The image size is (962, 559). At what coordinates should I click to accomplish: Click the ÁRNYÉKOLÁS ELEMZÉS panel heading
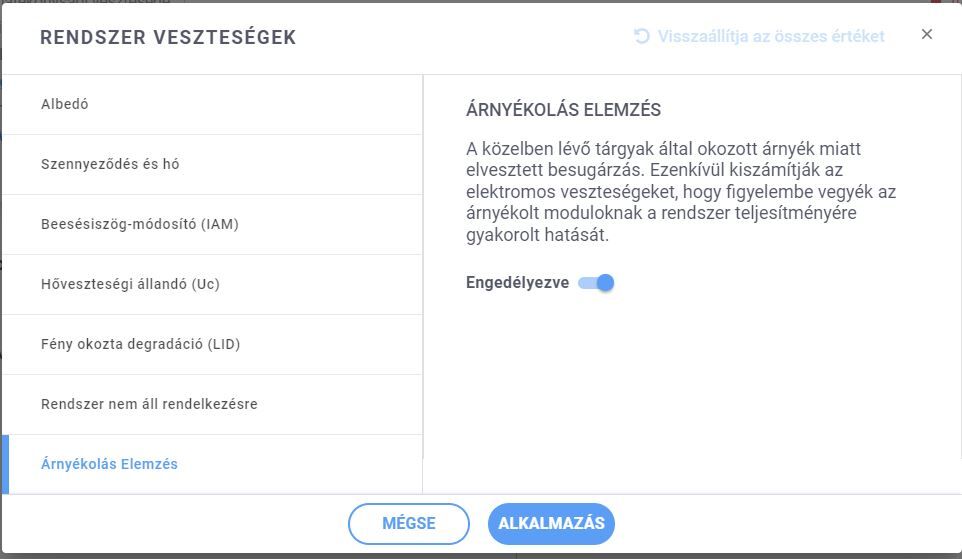pyautogui.click(x=563, y=110)
